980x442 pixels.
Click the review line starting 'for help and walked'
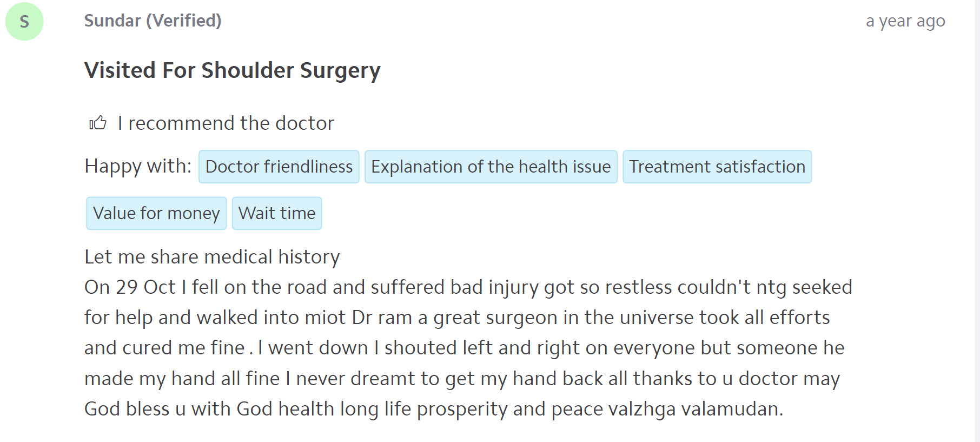pos(457,318)
